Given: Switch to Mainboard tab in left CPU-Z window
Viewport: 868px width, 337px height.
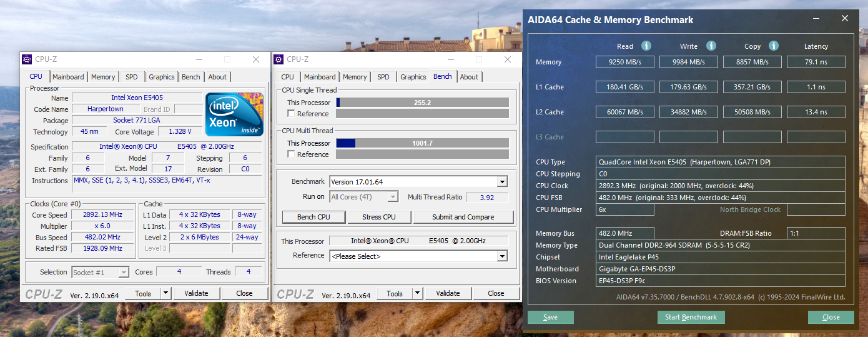Looking at the screenshot, I should 68,77.
